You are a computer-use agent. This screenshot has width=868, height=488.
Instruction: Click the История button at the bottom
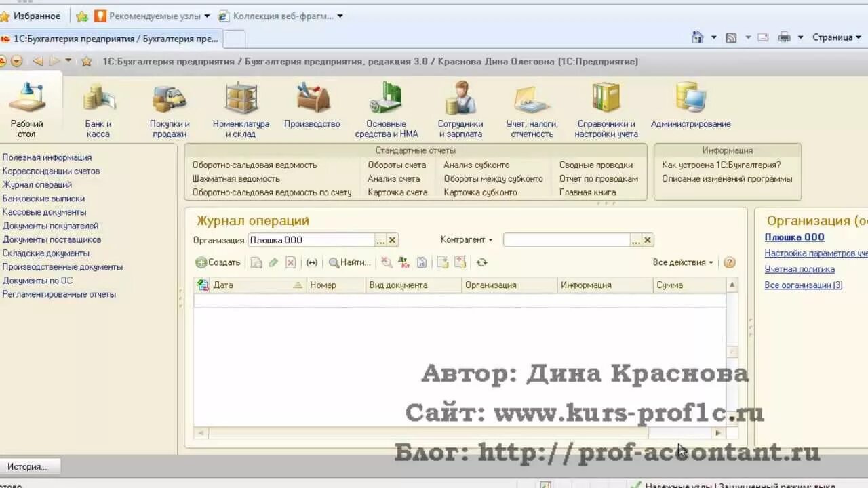point(31,466)
